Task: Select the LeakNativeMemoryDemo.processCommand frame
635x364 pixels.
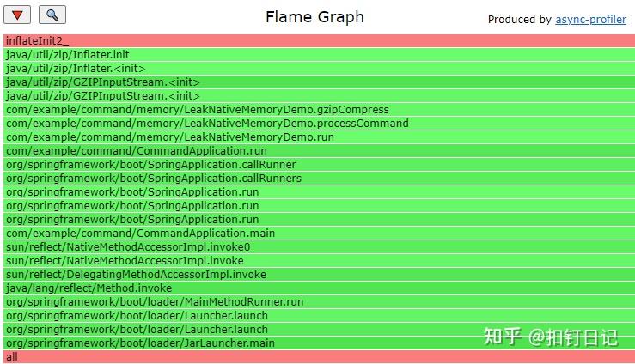Action: pos(316,123)
